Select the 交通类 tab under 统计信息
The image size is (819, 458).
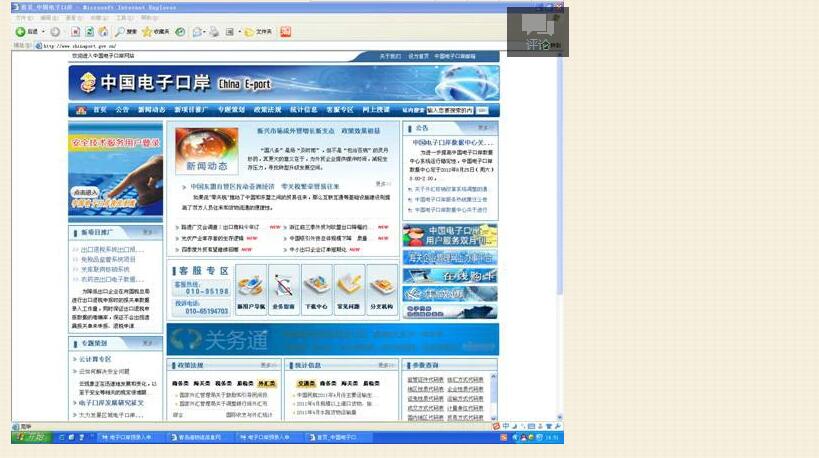(x=306, y=383)
